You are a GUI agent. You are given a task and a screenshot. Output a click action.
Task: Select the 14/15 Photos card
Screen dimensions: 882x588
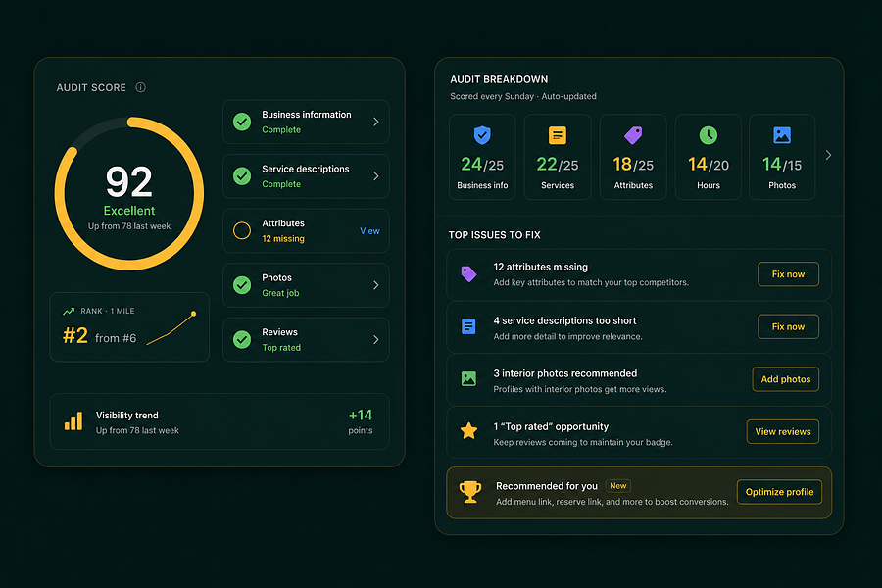[782, 157]
